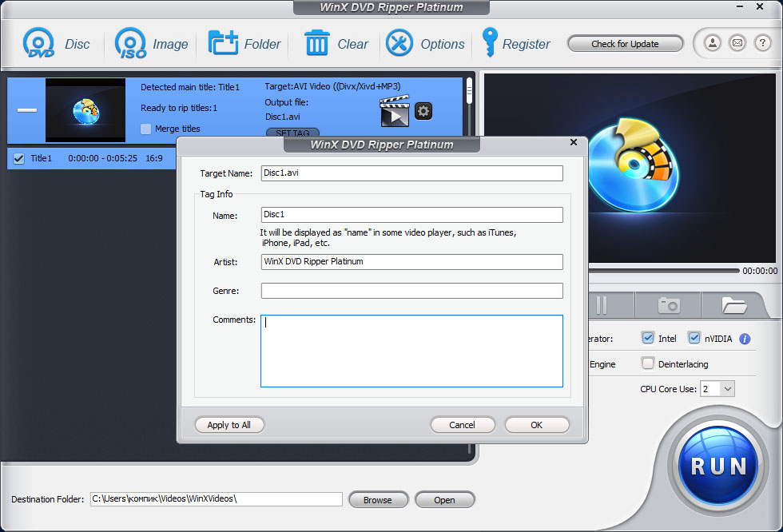The height and width of the screenshot is (532, 783).
Task: Click the tag Name input field
Action: click(412, 215)
